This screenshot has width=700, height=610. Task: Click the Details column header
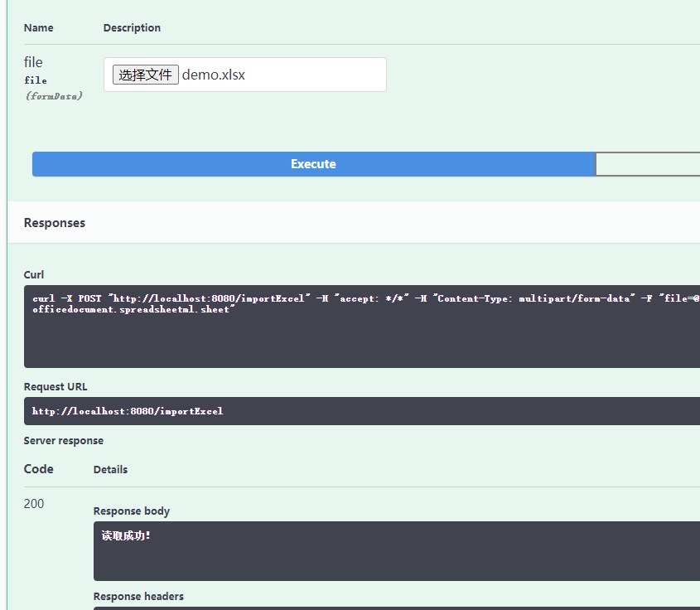click(x=110, y=469)
